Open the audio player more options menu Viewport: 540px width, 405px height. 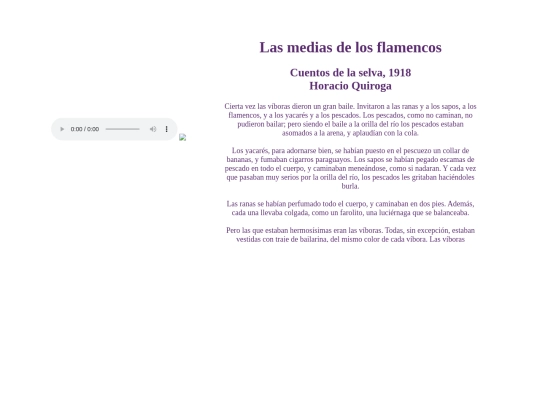coord(167,129)
